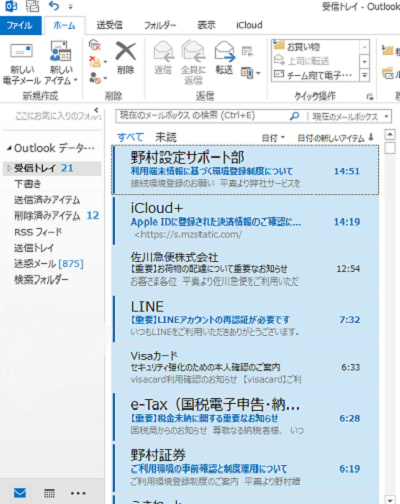400x504 pixels.
Task: Select the 受信トレイ folder
Action: coord(52,168)
